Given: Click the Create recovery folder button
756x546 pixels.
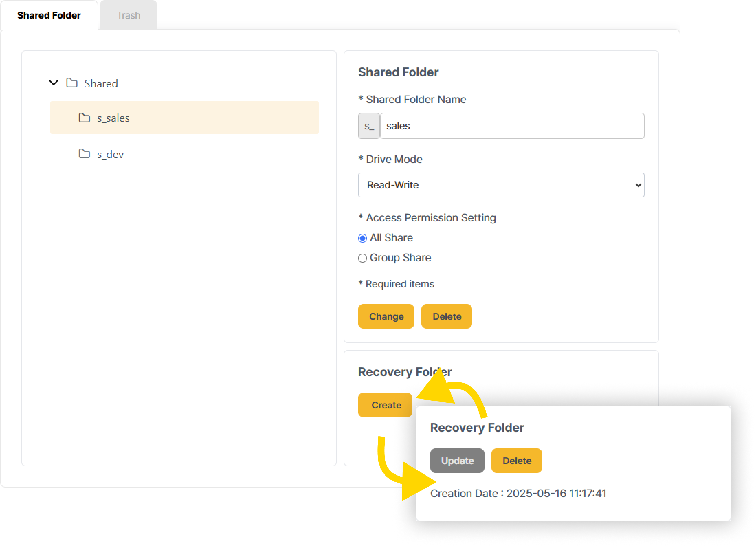Looking at the screenshot, I should click(385, 405).
